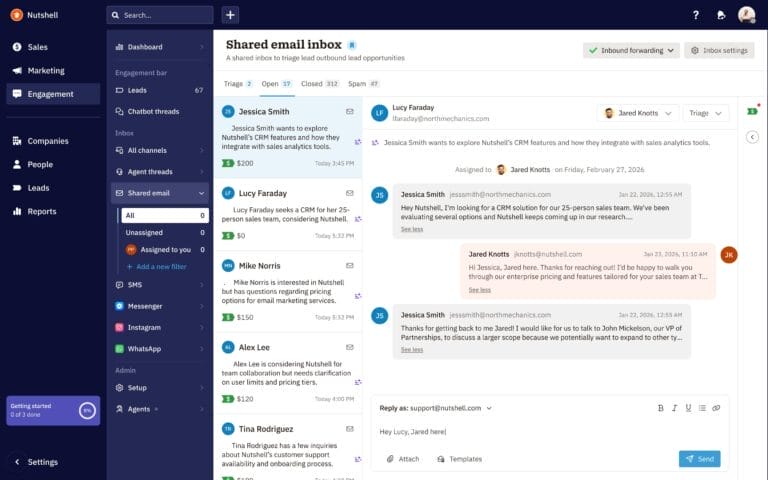Click the Nutshell logo icon
The width and height of the screenshot is (768, 480).
[17, 15]
